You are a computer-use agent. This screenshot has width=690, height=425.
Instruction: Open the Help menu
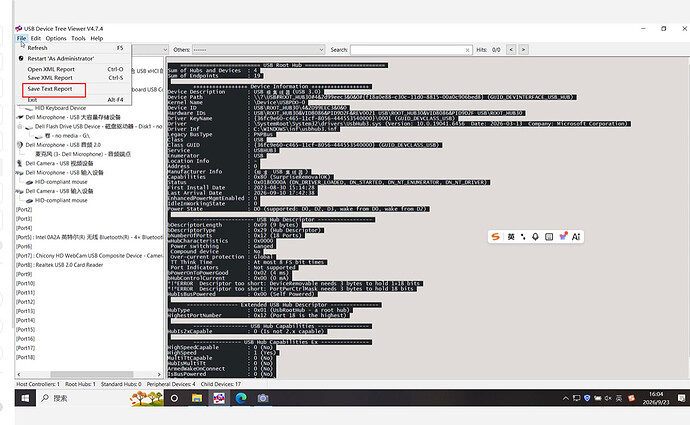[x=96, y=38]
